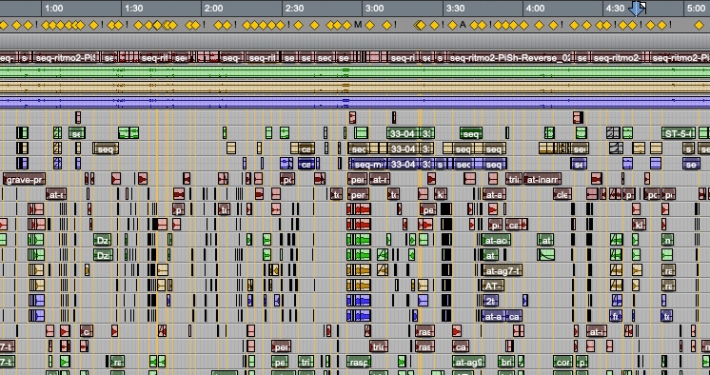
Task: Select the blue playhead cursor on the ruler
Action: click(637, 8)
